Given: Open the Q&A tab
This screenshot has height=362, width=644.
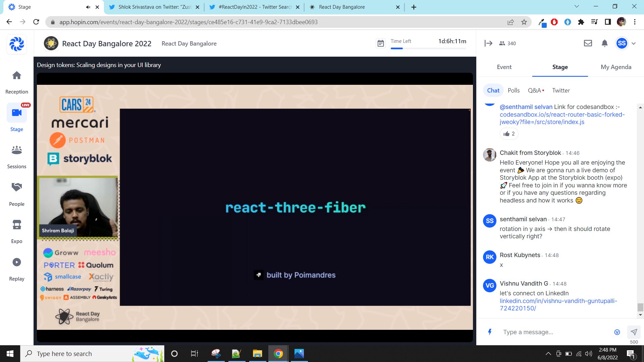Looking at the screenshot, I should [534, 90].
